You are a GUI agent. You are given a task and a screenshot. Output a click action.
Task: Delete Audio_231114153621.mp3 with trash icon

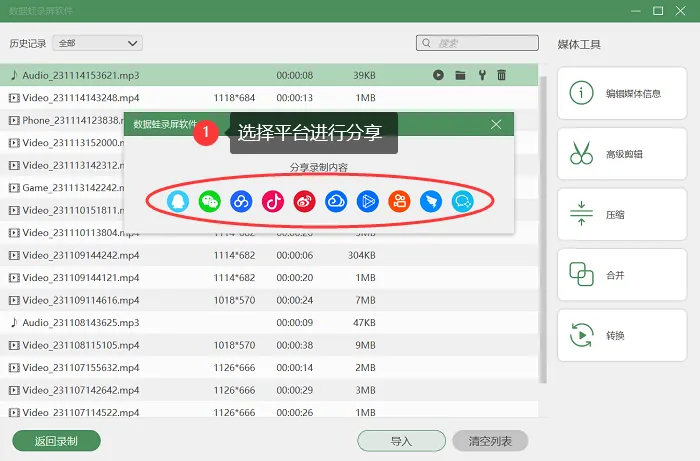(x=501, y=75)
